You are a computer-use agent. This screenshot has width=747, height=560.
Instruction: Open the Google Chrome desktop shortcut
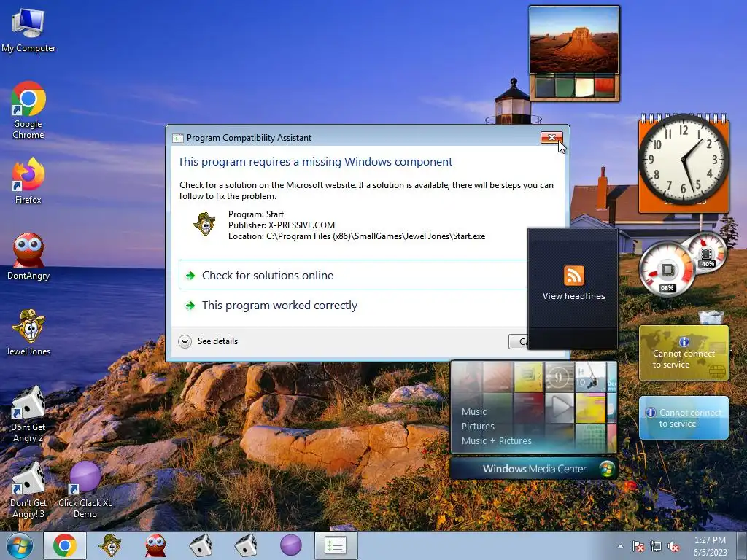[28, 110]
